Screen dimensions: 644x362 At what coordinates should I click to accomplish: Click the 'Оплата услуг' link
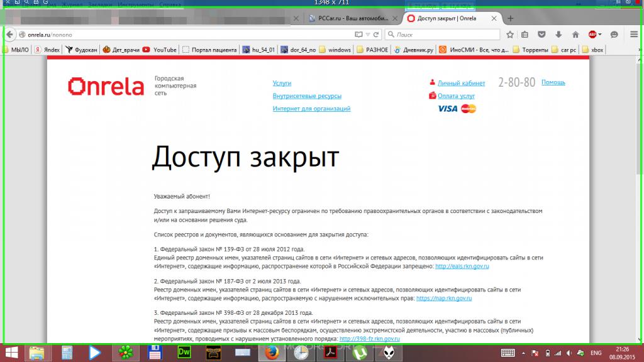pyautogui.click(x=456, y=96)
